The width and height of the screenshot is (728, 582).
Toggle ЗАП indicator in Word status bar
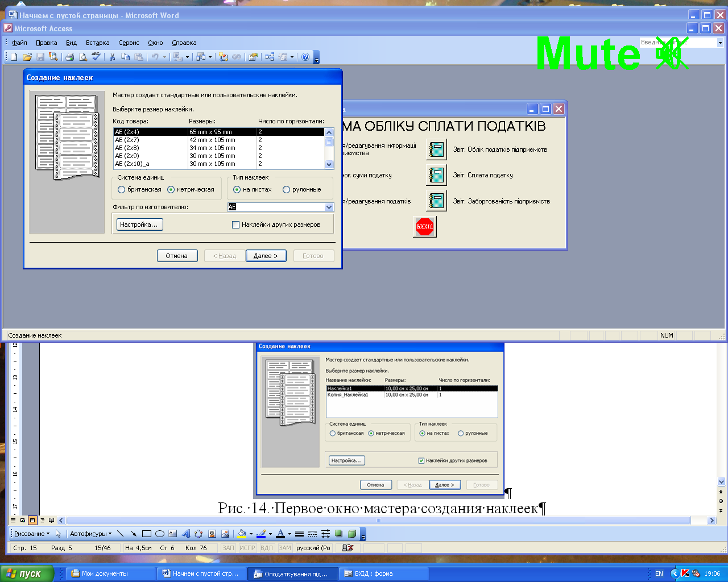pyautogui.click(x=228, y=548)
